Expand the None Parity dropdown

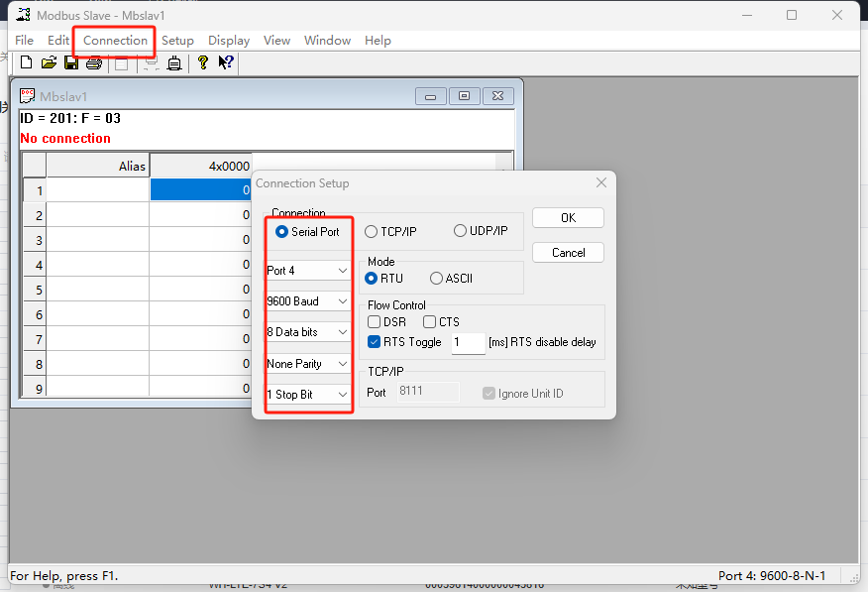pos(308,364)
